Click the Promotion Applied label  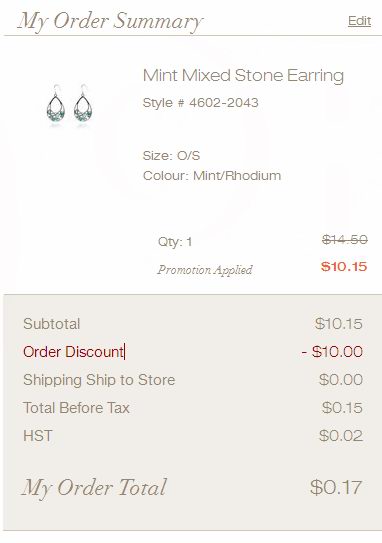pyautogui.click(x=205, y=269)
